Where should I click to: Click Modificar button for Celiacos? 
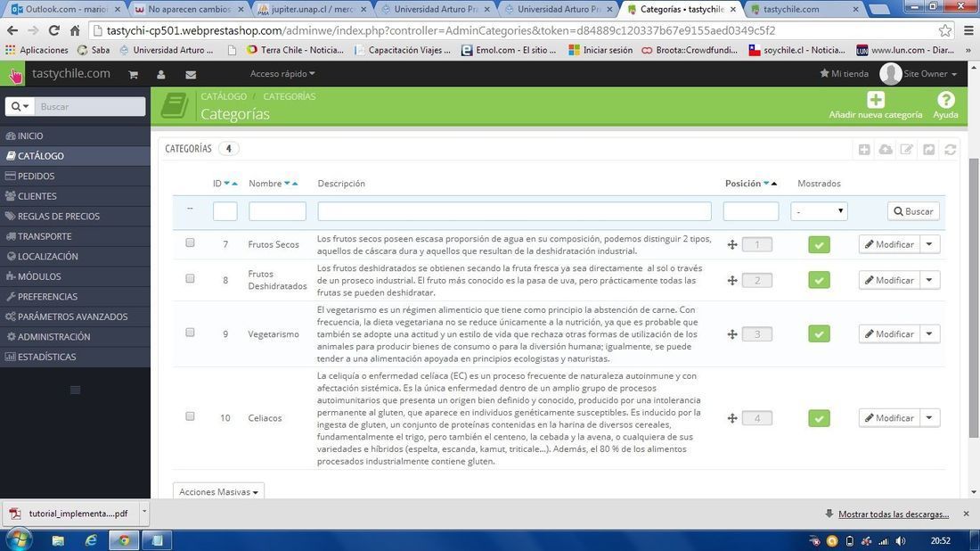pos(889,418)
